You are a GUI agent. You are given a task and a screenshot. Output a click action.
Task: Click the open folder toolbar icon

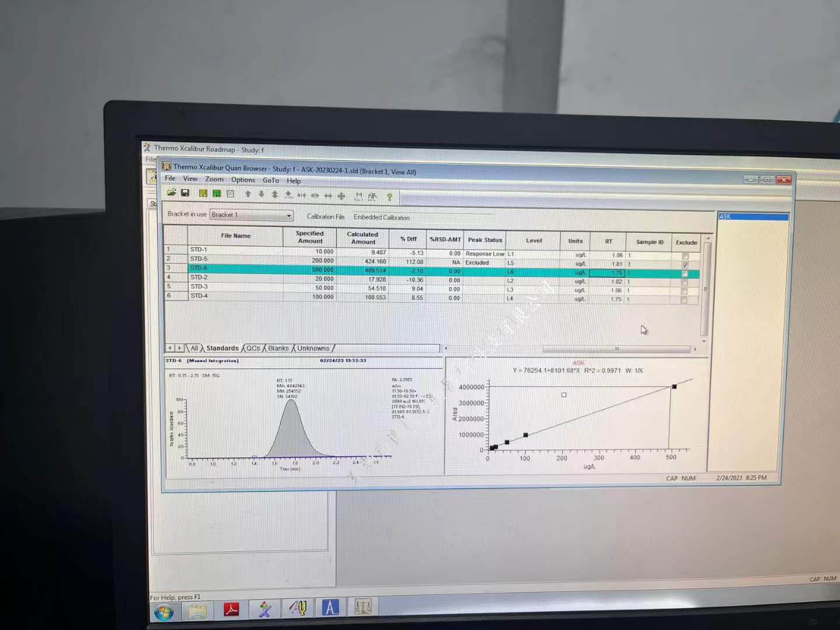171,192
